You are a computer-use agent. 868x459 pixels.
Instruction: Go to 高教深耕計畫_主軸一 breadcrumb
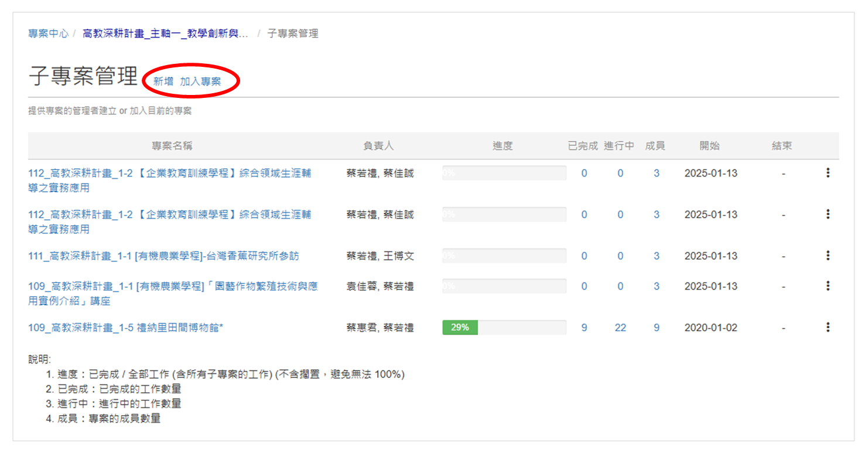click(165, 33)
